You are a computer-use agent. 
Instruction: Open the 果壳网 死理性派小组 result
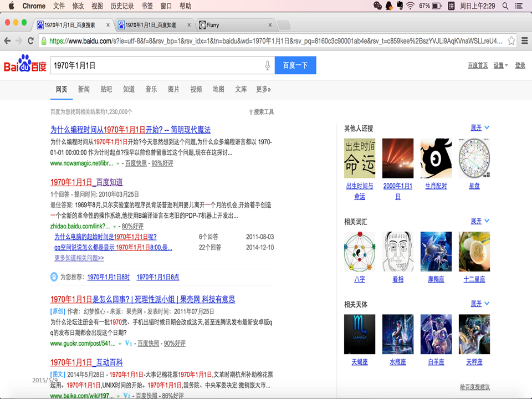tap(143, 299)
